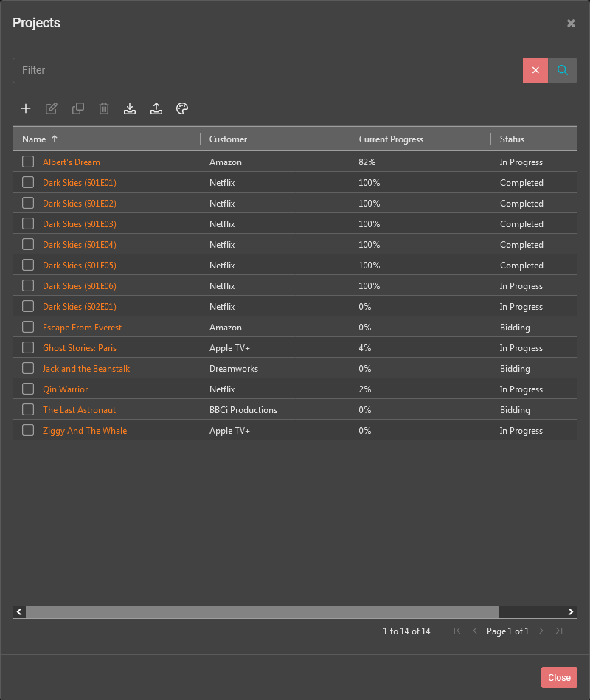
Task: Select the Status column header
Action: click(x=514, y=139)
